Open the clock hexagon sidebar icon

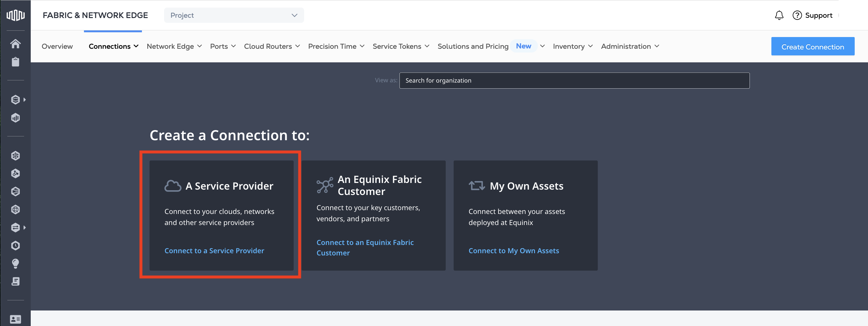point(16,246)
